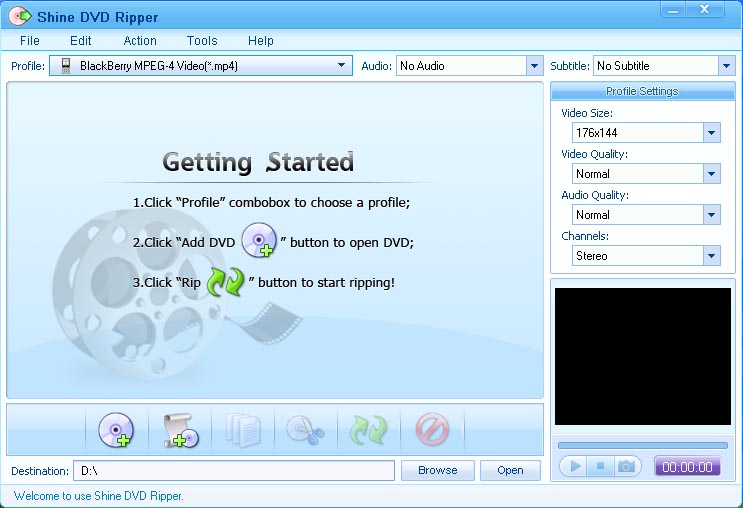743x508 pixels.
Task: Close the Shine DVD Ripper window
Action: tap(705, 9)
